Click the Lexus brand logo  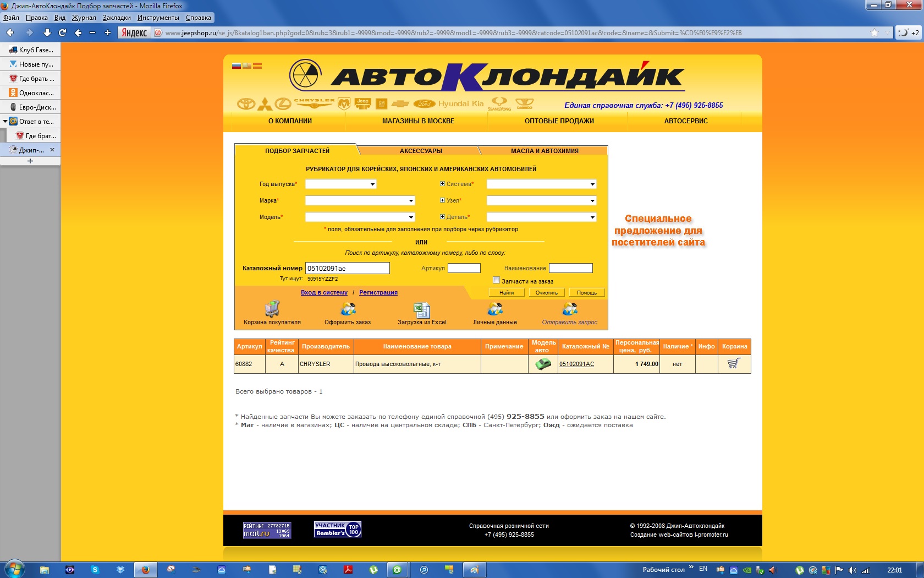(283, 103)
